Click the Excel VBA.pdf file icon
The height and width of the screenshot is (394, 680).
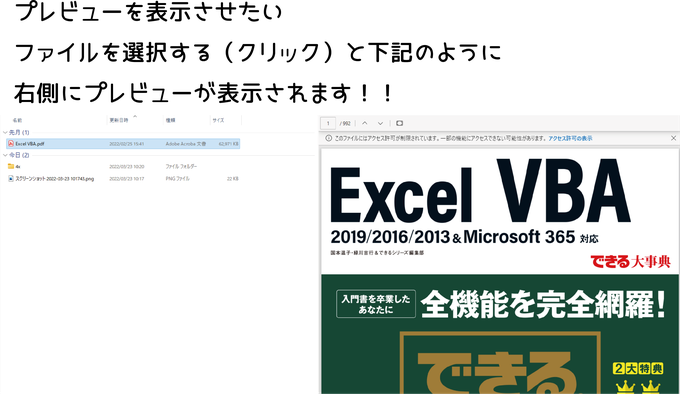point(11,143)
